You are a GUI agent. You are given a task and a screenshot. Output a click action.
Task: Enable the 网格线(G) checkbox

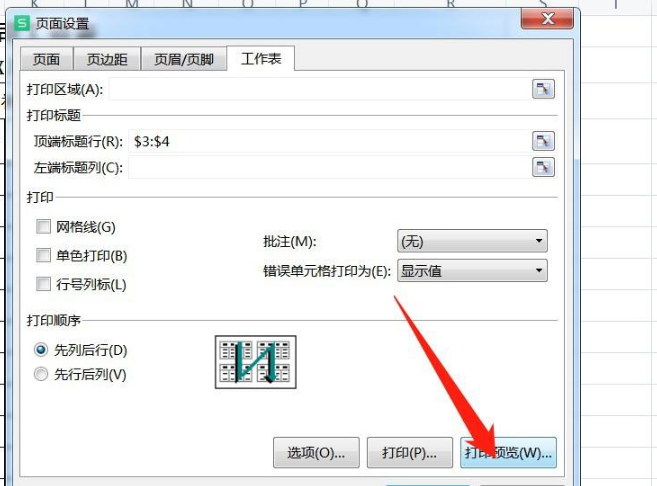click(43, 227)
